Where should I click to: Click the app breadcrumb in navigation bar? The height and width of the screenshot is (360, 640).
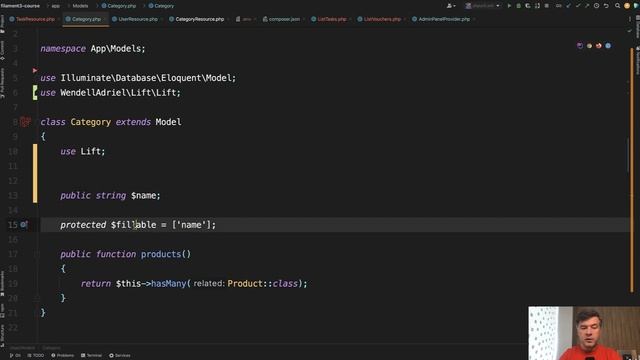click(56, 6)
